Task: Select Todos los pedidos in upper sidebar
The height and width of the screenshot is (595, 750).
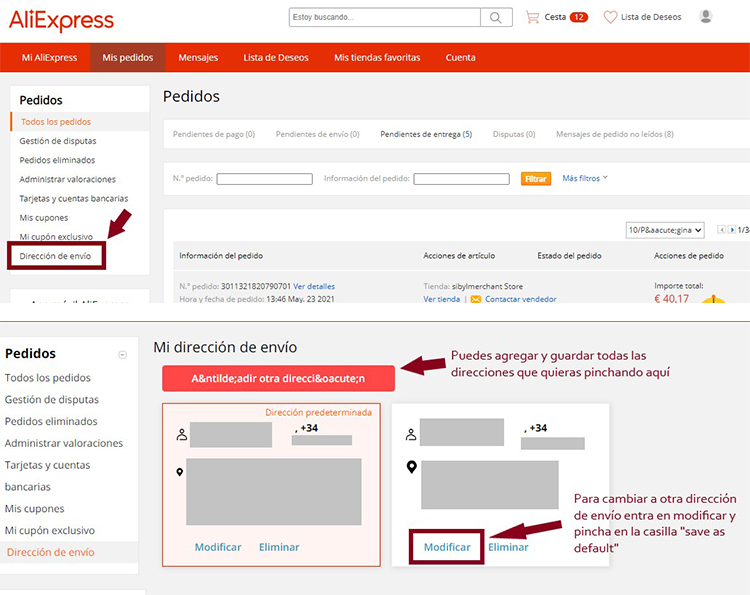Action: [56, 121]
